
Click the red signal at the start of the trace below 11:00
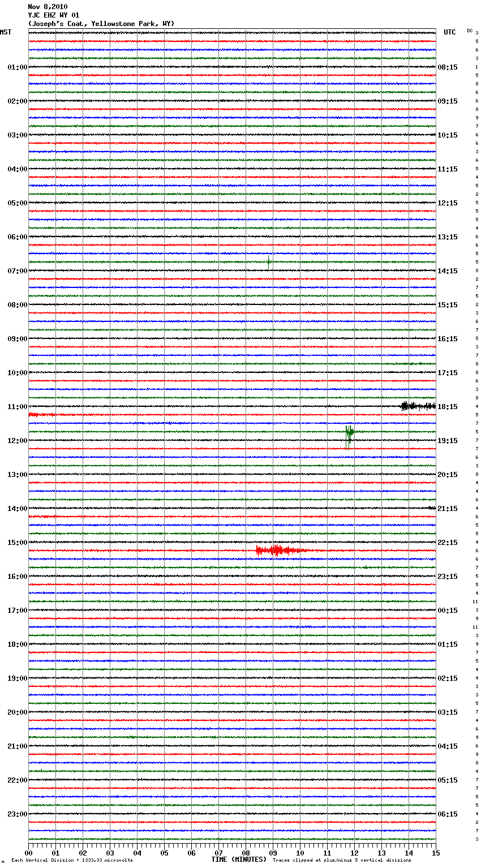(x=42, y=415)
